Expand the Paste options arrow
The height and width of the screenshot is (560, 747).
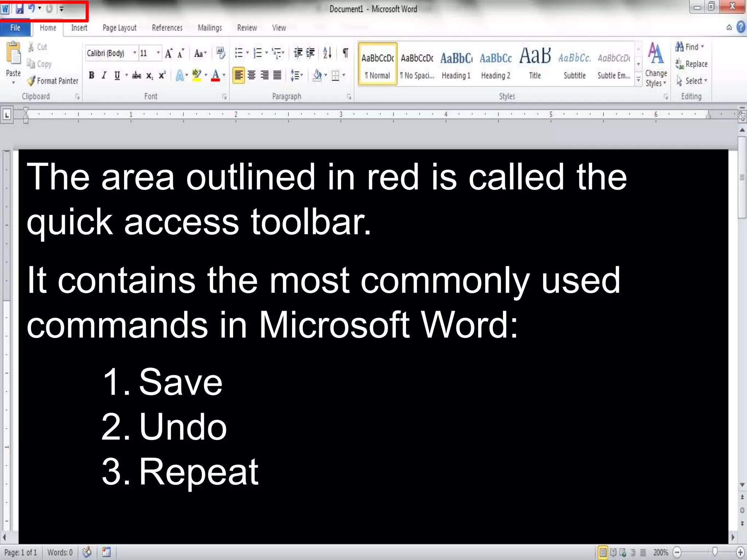click(x=13, y=83)
